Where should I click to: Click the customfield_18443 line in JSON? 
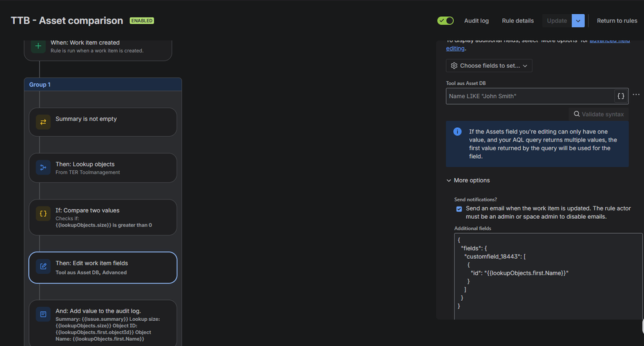click(495, 257)
